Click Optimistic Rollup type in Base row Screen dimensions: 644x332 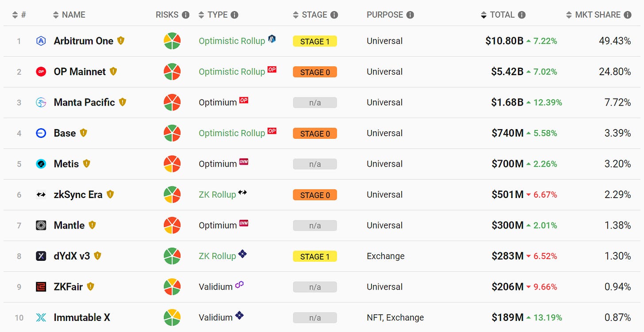point(232,133)
